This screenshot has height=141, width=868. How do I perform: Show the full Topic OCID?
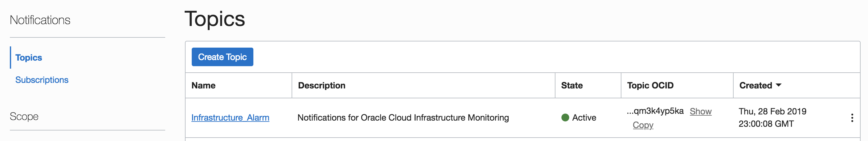pyautogui.click(x=700, y=111)
